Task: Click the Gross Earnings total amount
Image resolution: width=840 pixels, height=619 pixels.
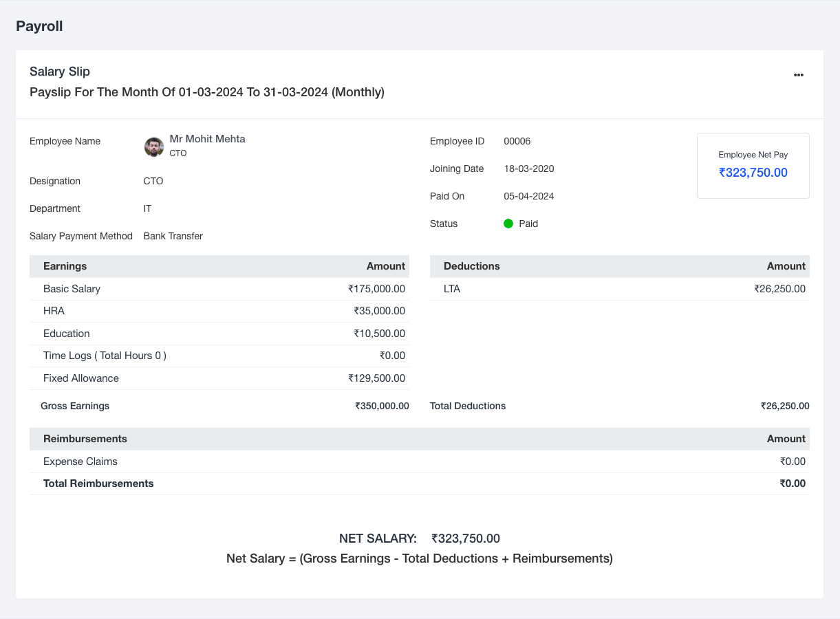Action: point(382,406)
